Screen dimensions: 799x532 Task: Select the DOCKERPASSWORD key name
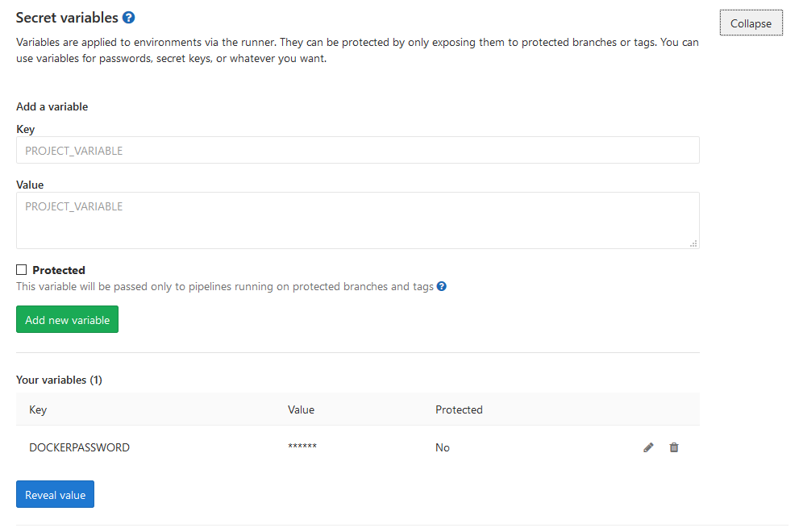[79, 447]
